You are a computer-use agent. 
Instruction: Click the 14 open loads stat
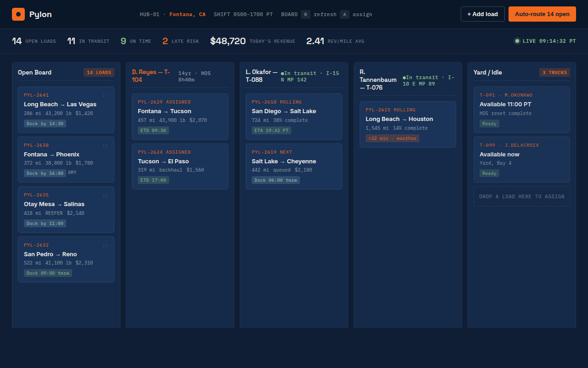pyautogui.click(x=34, y=41)
